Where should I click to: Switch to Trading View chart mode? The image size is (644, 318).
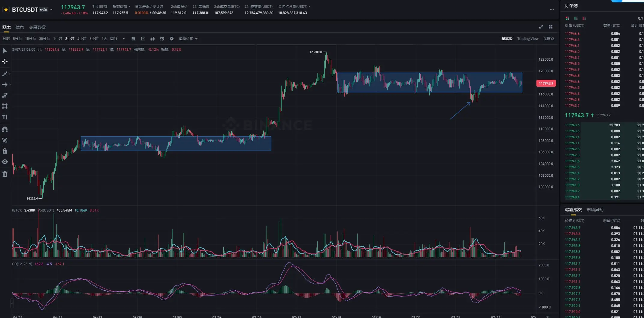528,39
